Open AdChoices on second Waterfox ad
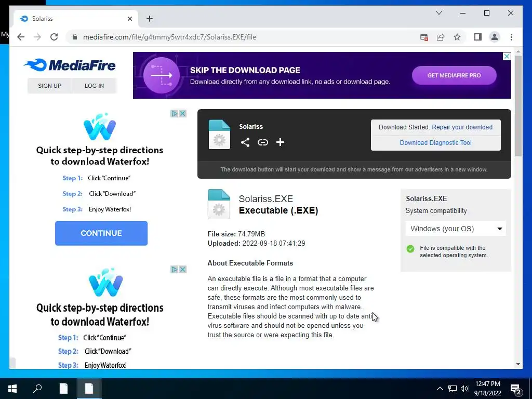 pos(175,270)
